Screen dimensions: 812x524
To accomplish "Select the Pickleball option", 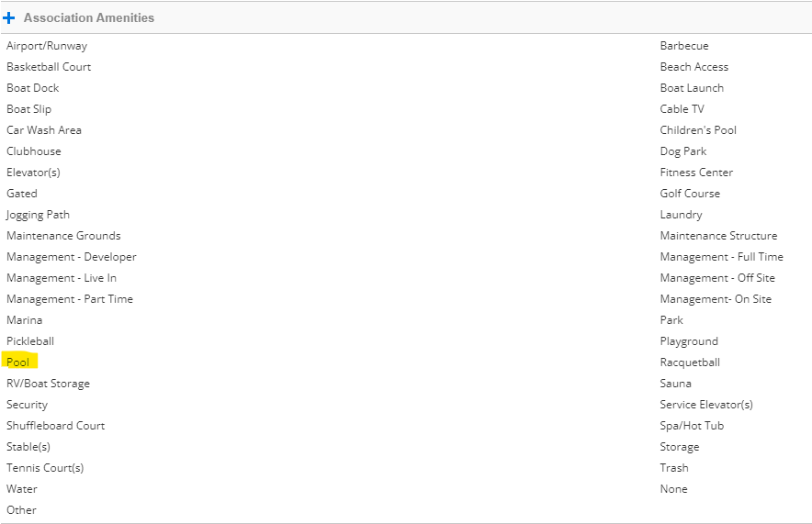I will 30,341.
